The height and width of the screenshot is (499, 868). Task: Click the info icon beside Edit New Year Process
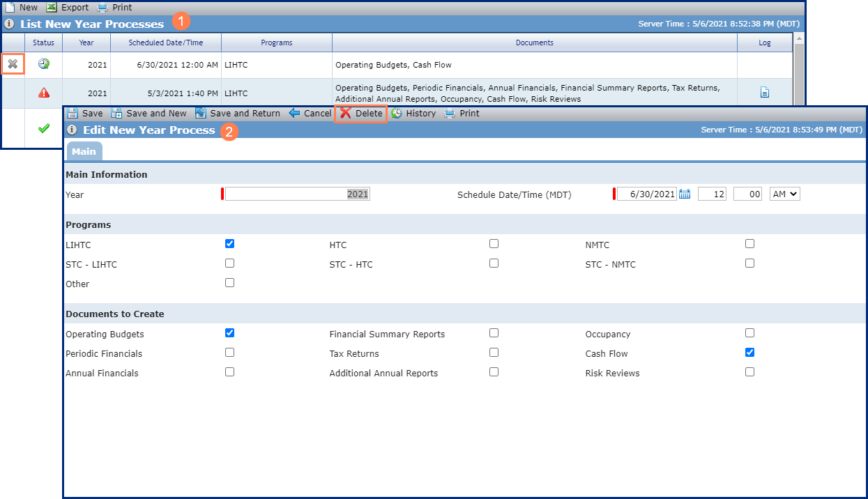click(72, 130)
